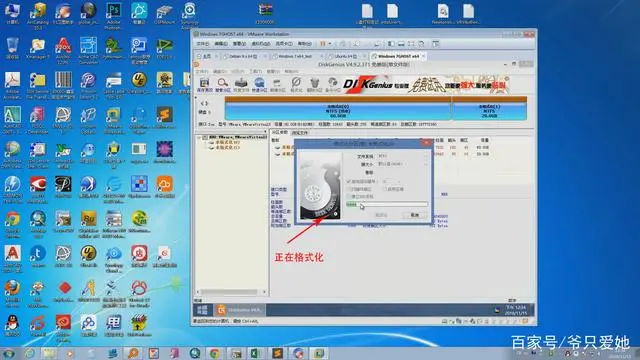This screenshot has height=360, width=640.
Task: Click the New Partition toolbar icon
Action: 278,84
